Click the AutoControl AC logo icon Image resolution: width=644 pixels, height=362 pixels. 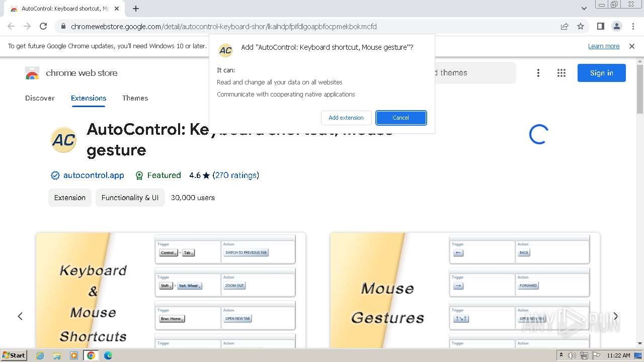click(64, 140)
